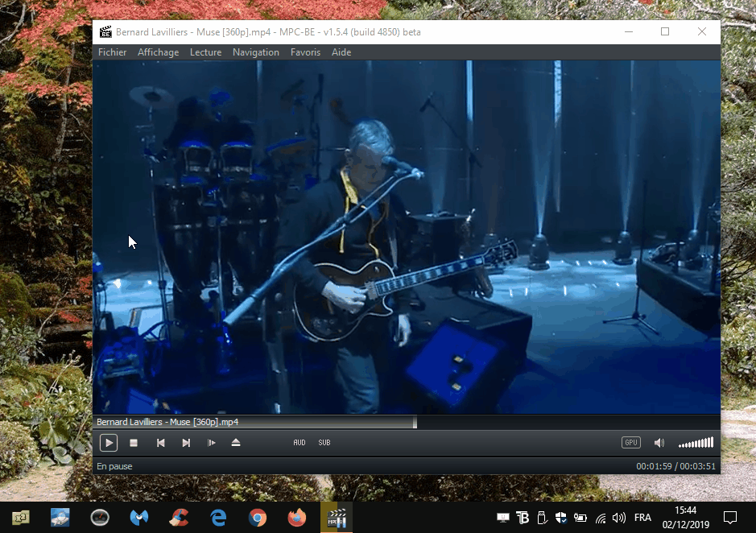Launch Malwarebytes from the taskbar

pyautogui.click(x=139, y=518)
